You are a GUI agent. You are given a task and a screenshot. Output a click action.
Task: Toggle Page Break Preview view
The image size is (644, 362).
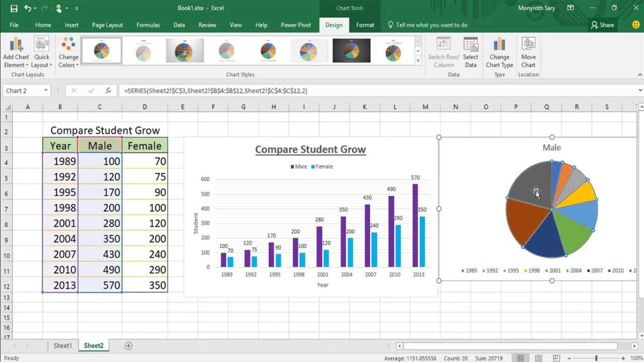(556, 358)
